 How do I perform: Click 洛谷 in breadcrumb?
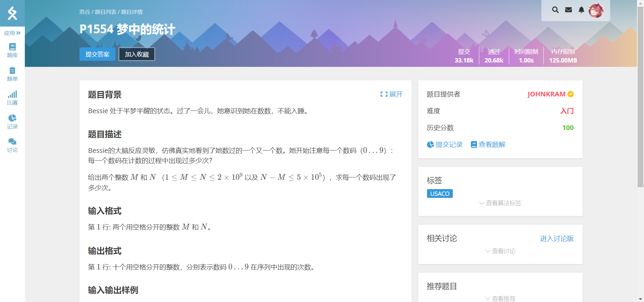coord(85,12)
